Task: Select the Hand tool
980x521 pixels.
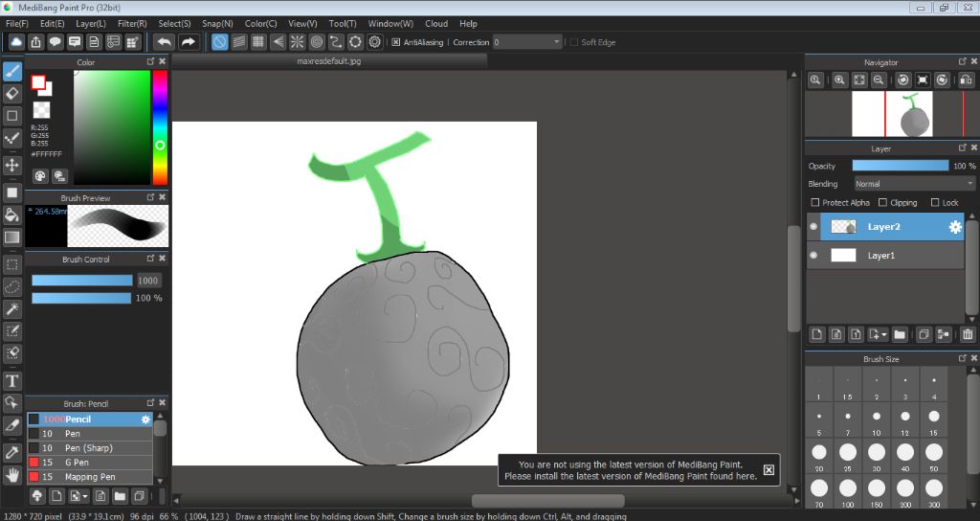Action: pyautogui.click(x=12, y=473)
